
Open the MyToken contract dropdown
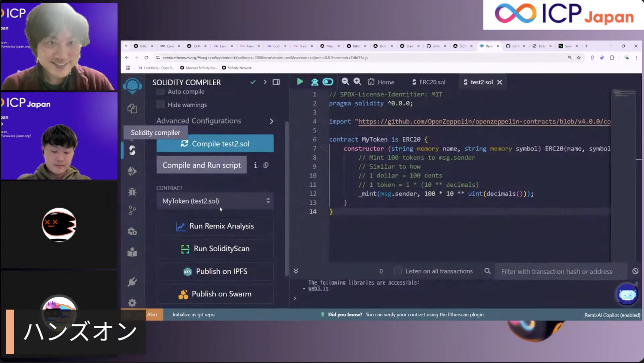(215, 201)
